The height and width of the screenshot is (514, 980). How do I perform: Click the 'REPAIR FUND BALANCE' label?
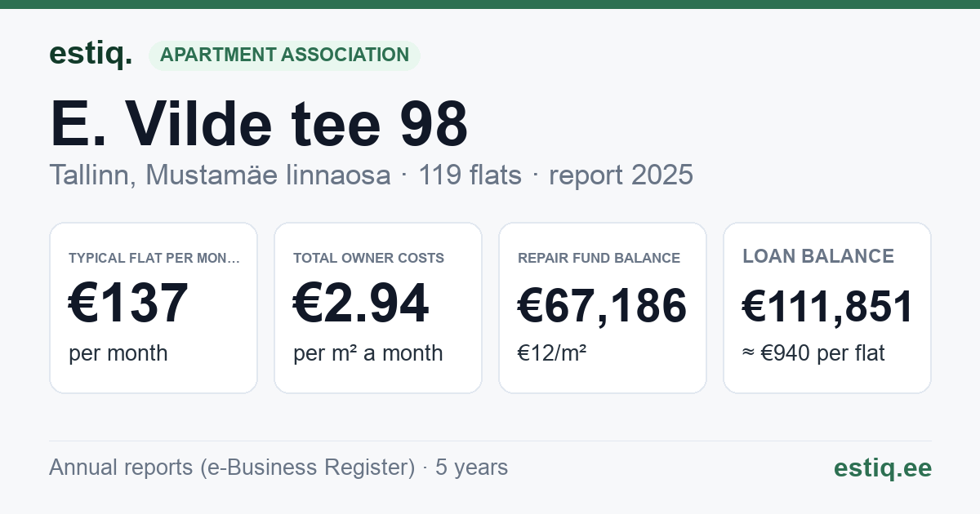599,258
